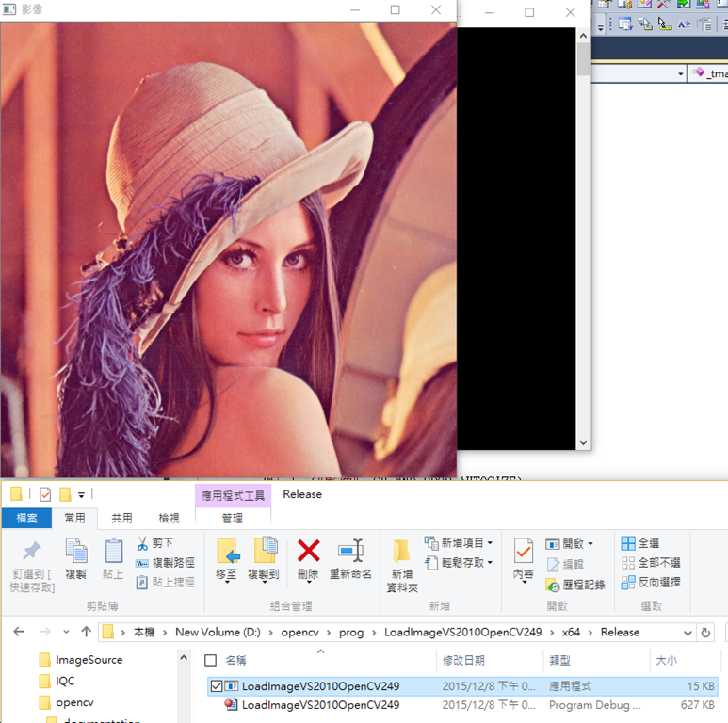Select IQC folder in navigation pane
Image resolution: width=728 pixels, height=723 pixels.
(57, 681)
